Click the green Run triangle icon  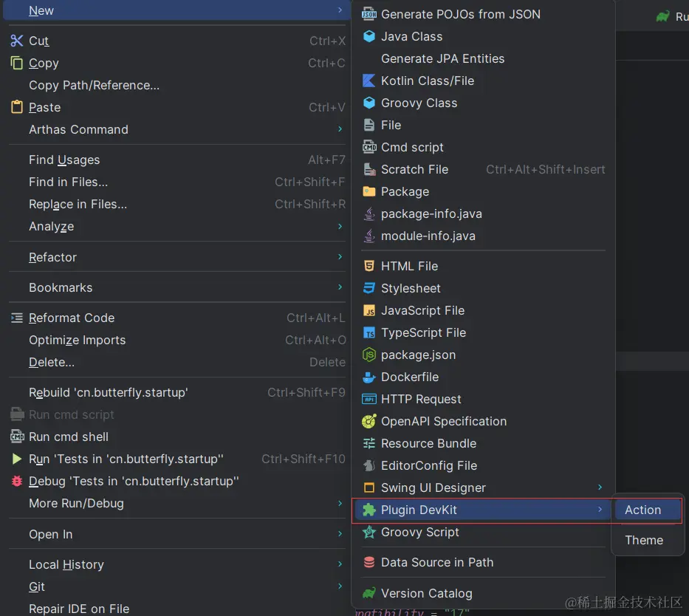click(x=17, y=459)
